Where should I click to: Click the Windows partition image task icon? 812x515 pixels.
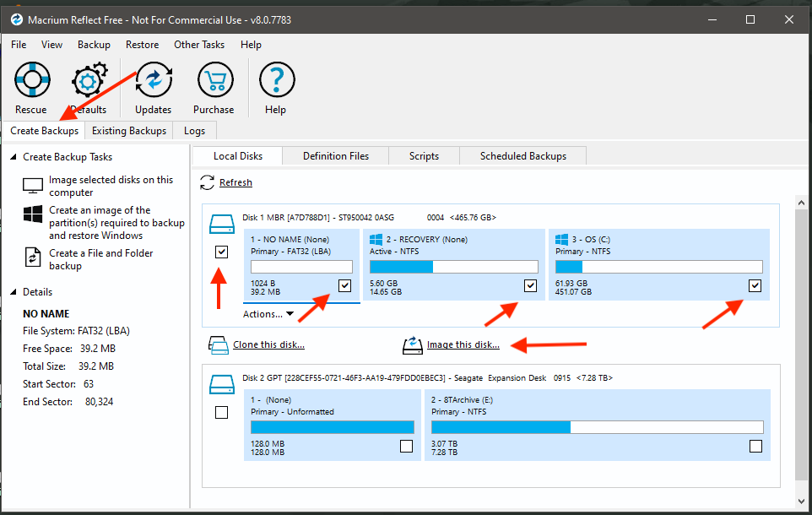coord(33,214)
